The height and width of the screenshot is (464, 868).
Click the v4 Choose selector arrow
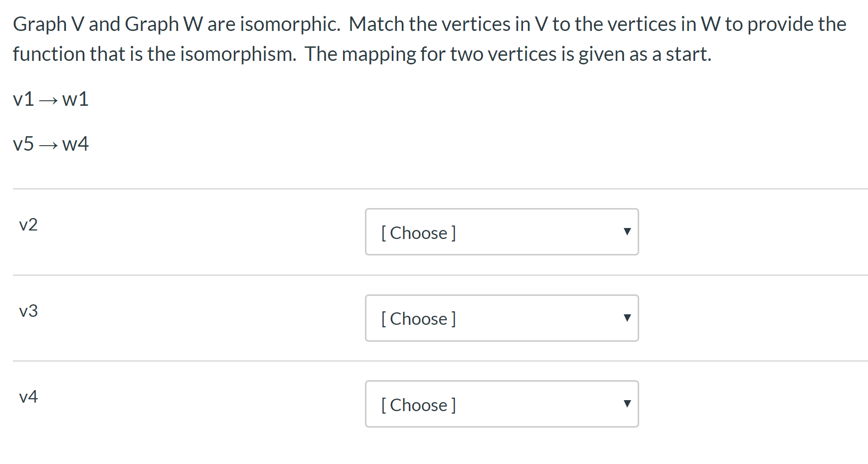[628, 404]
